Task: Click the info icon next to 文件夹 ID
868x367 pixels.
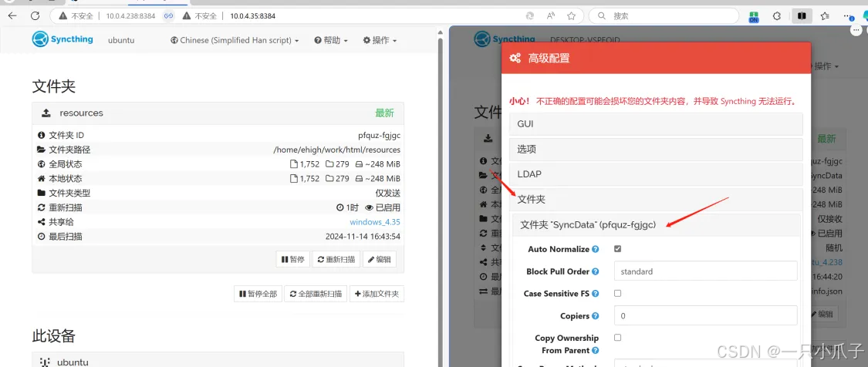Action: pos(41,135)
